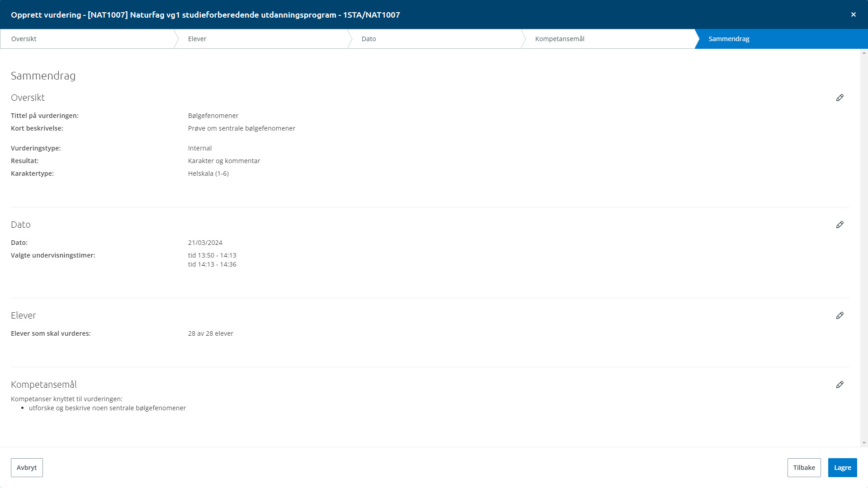
Task: Click the Dato: field label
Action: tap(19, 243)
